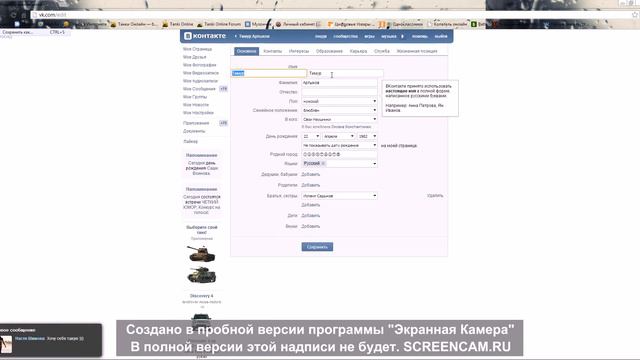The width and height of the screenshot is (640, 360).
Task: Open the Личный кабинет bookmark
Action: click(x=299, y=24)
